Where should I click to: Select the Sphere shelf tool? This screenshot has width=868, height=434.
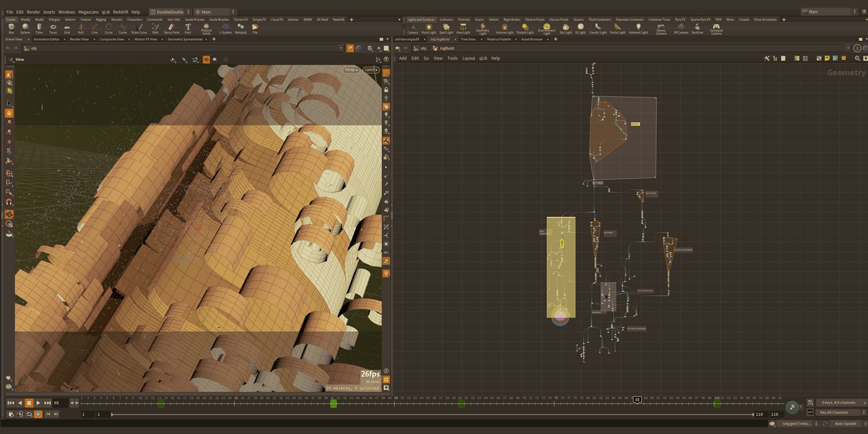[x=25, y=29]
